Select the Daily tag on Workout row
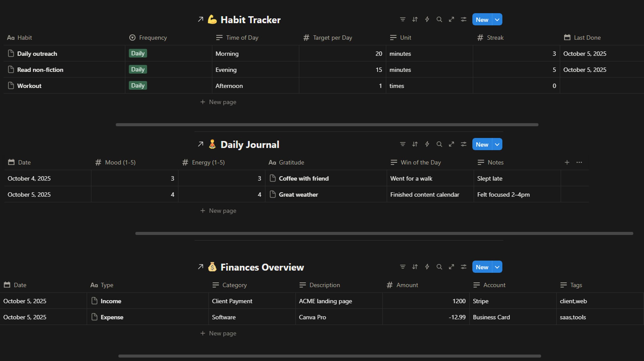The height and width of the screenshot is (361, 644). 138,86
